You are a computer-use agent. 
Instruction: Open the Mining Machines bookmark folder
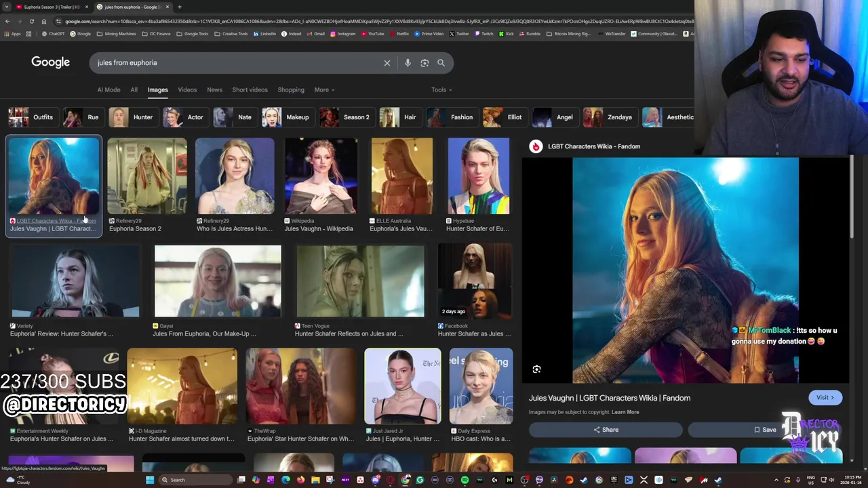116,34
